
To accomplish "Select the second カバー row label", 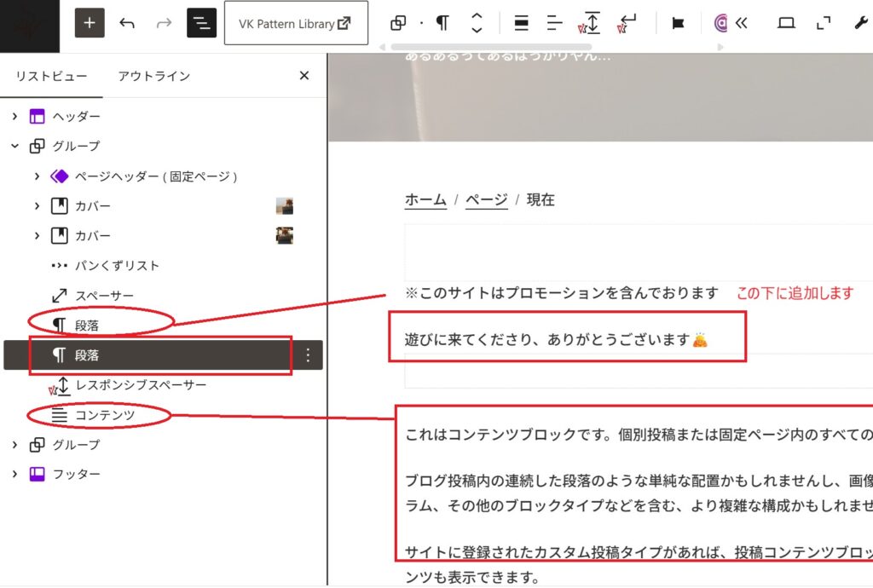I will coord(92,236).
